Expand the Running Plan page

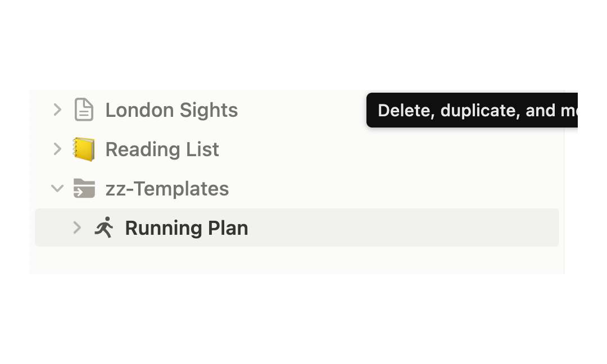(77, 228)
